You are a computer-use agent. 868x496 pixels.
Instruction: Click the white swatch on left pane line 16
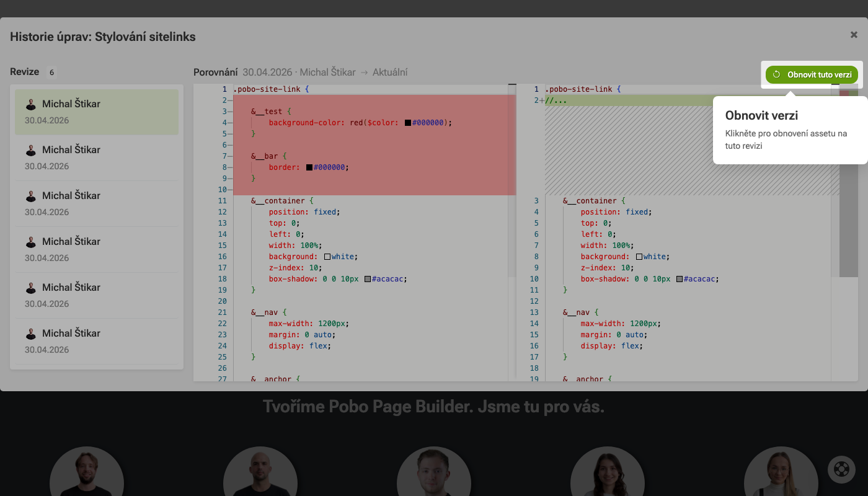327,257
